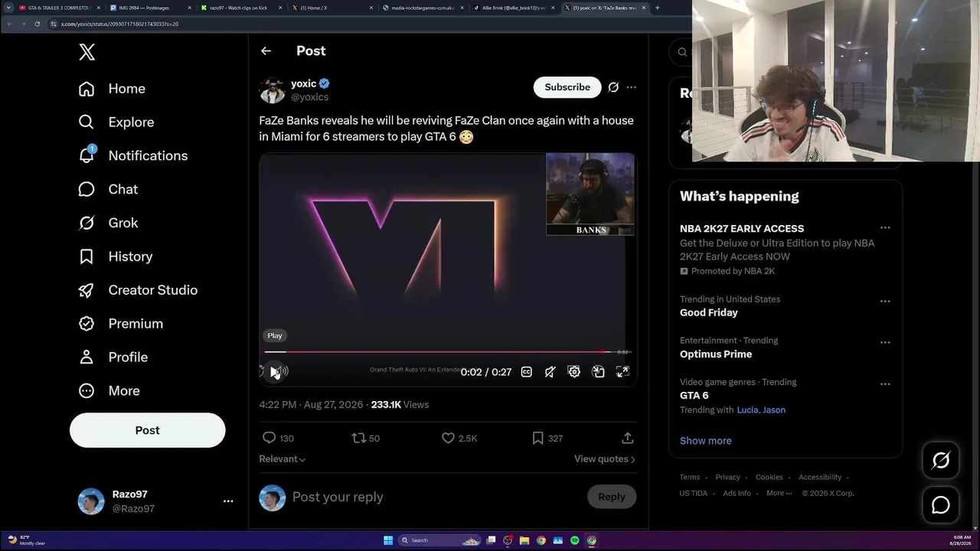
Task: Open the Relevant sort dropdown
Action: [x=283, y=459]
